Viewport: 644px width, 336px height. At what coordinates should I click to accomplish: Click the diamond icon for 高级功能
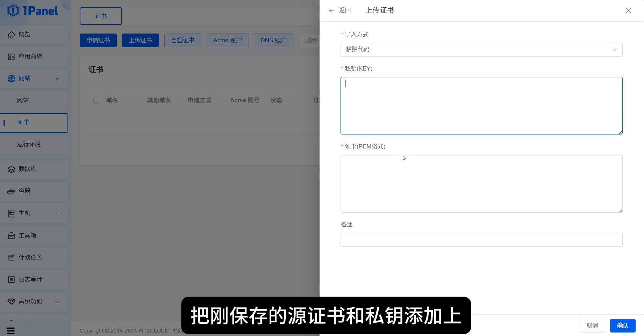tap(12, 302)
